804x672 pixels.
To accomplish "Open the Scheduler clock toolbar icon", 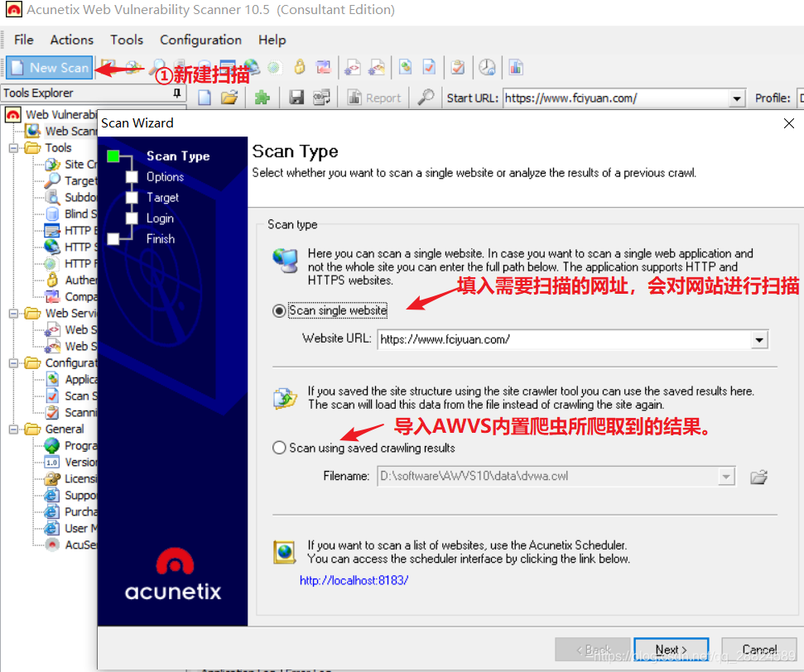I will [x=487, y=67].
